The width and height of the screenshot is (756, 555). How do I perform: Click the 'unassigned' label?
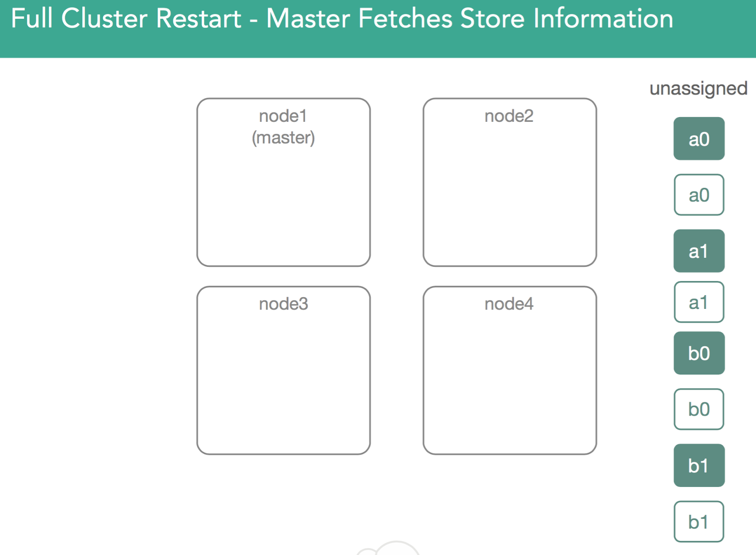[698, 89]
